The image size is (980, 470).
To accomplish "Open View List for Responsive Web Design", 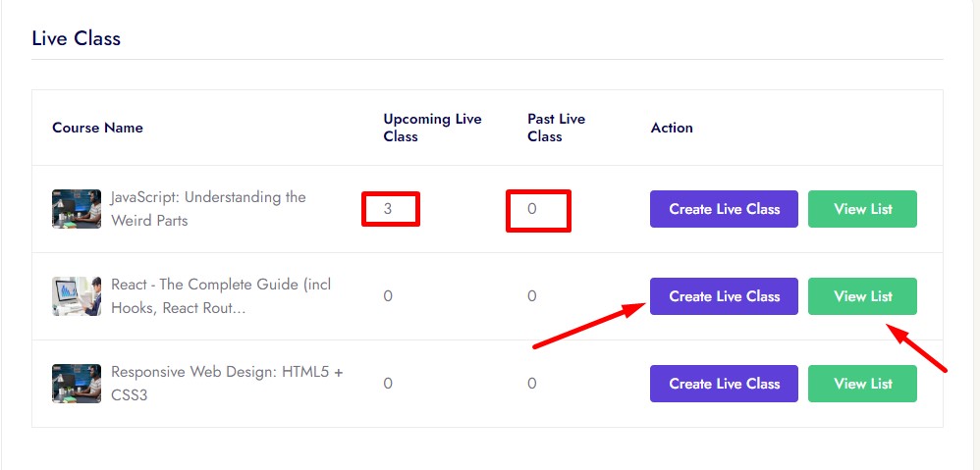I will tap(862, 384).
